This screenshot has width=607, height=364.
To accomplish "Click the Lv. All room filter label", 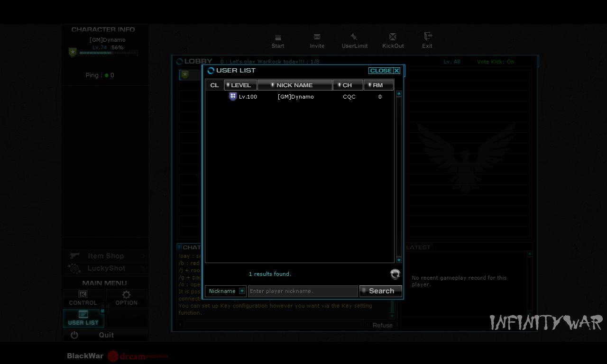I will click(x=452, y=62).
